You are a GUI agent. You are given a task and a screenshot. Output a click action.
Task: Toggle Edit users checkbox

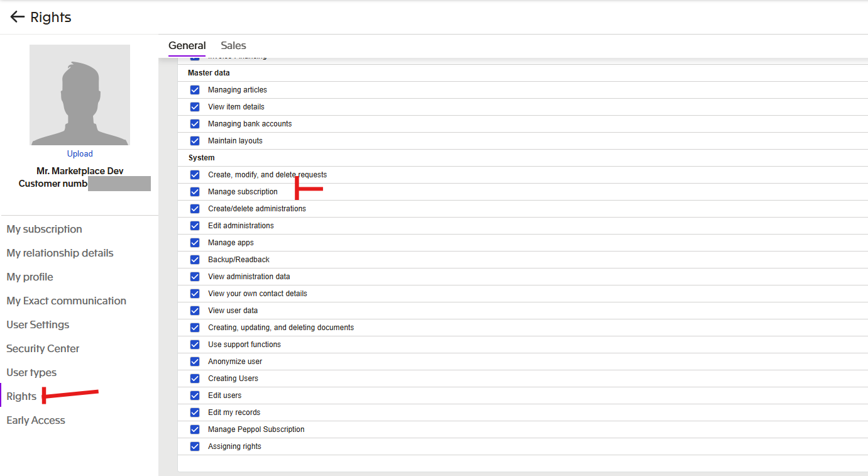pos(195,396)
